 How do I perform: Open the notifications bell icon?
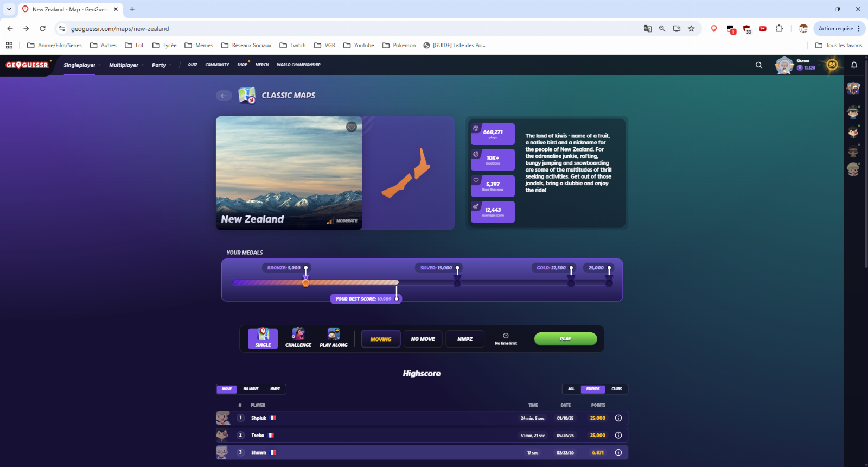(854, 65)
